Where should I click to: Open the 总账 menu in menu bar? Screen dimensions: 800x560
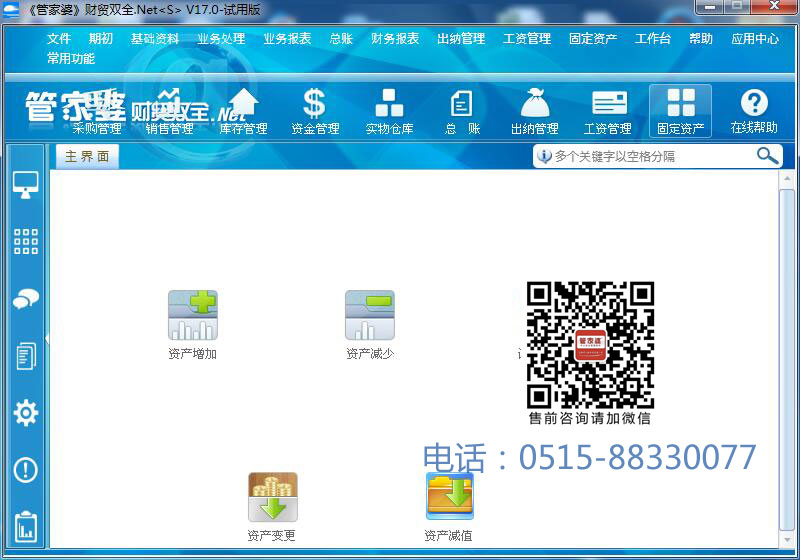pyautogui.click(x=341, y=39)
